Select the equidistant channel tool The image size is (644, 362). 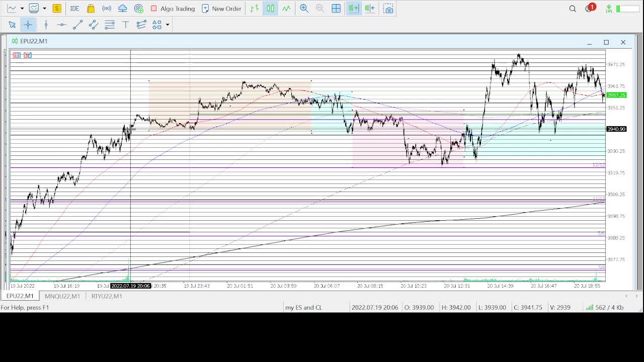[x=94, y=25]
